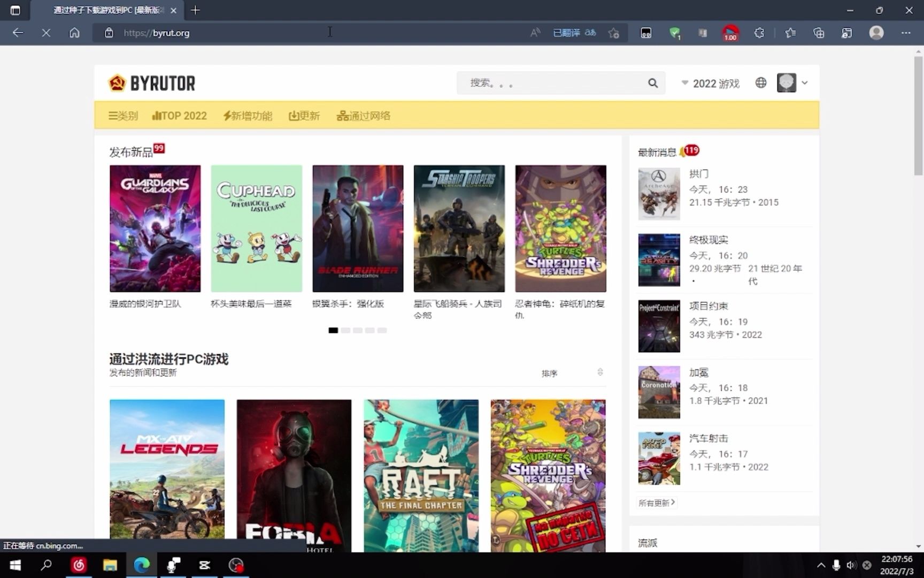Click the browser profile avatar
Screen dimensions: 924x578
tap(876, 33)
